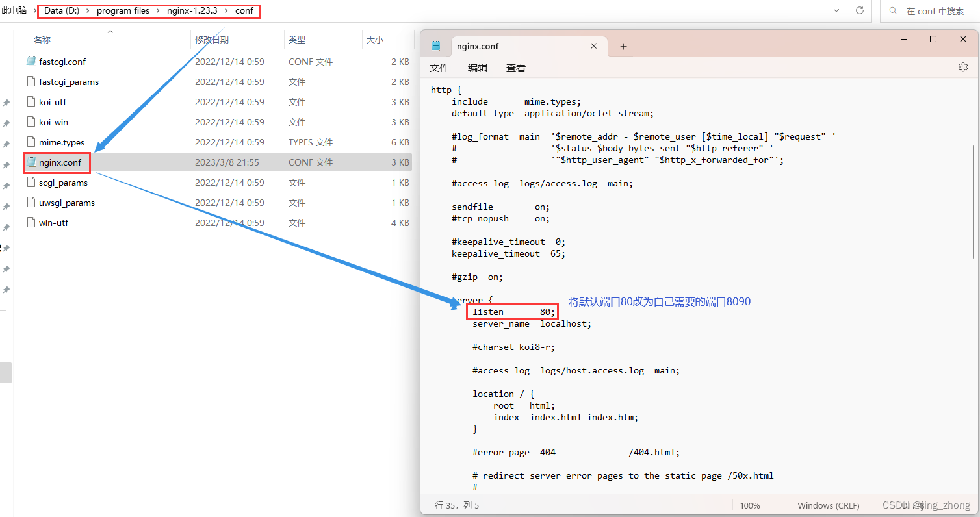The image size is (980, 517).
Task: Click "keepalive_timeout 65;" line
Action: (509, 253)
